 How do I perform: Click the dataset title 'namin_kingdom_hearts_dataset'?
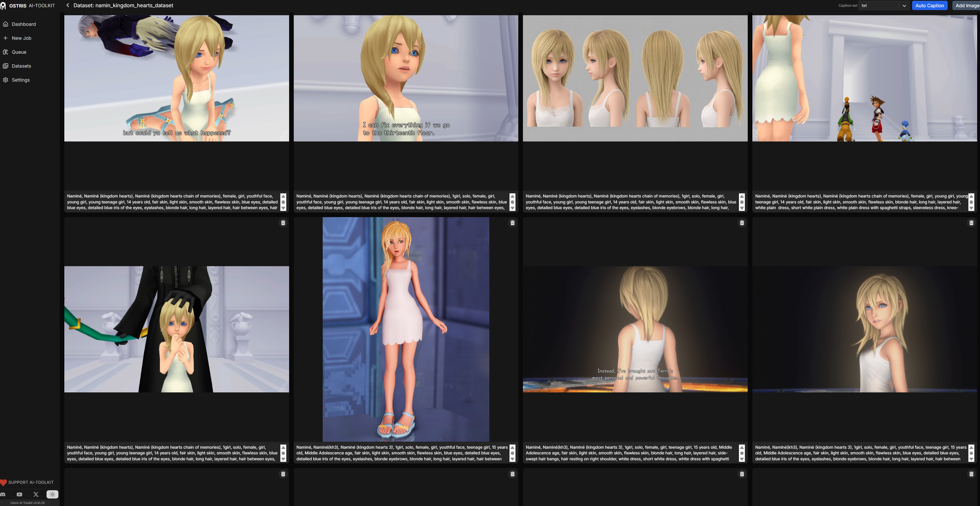coord(123,5)
